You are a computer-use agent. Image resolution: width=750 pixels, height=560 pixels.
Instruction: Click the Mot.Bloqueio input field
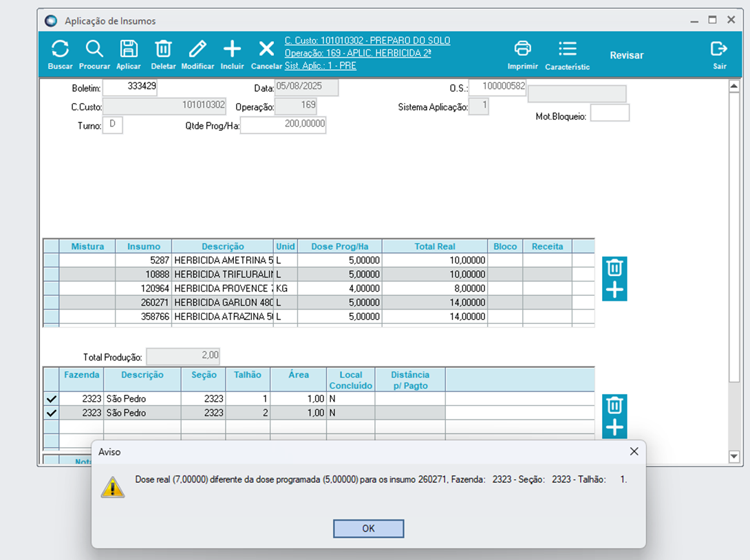coord(610,113)
